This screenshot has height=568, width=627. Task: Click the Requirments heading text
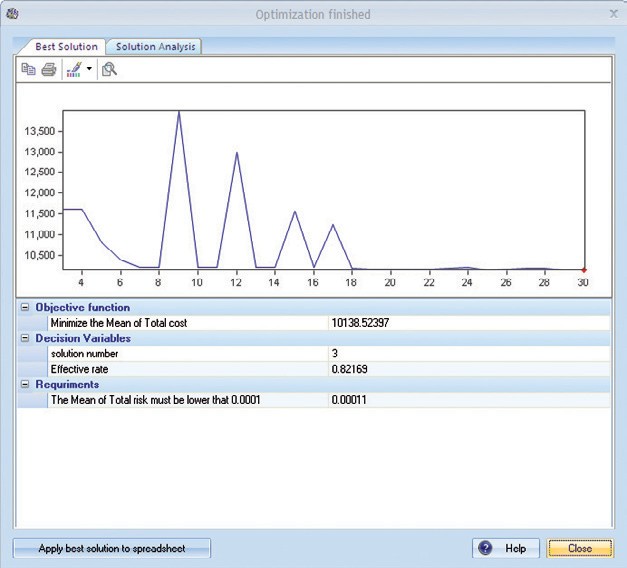67,384
